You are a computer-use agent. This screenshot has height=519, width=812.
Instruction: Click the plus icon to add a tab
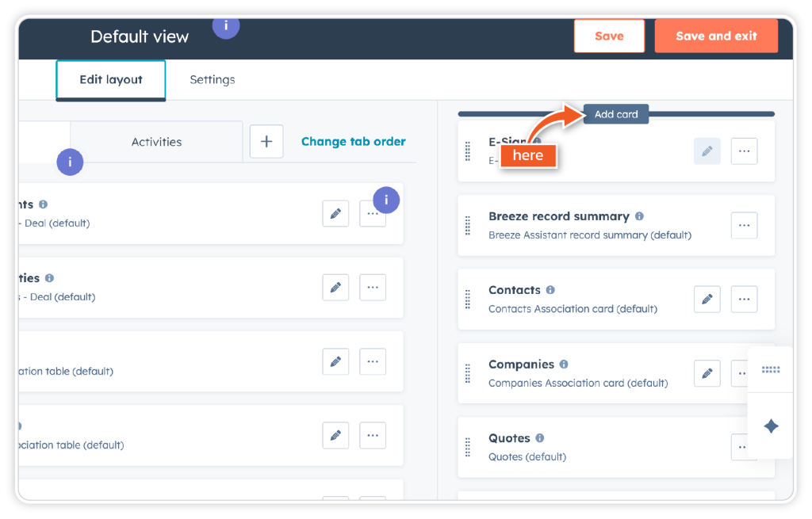266,142
